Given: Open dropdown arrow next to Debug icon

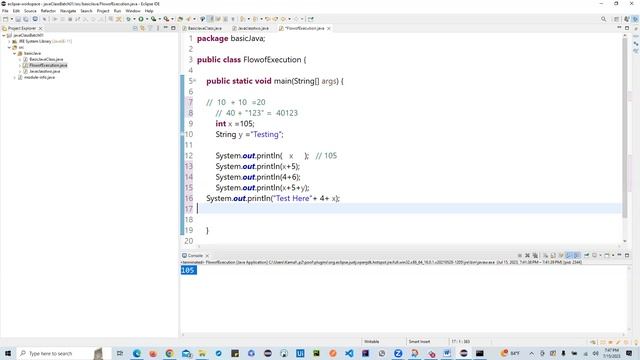Looking at the screenshot, I should tap(134, 19).
